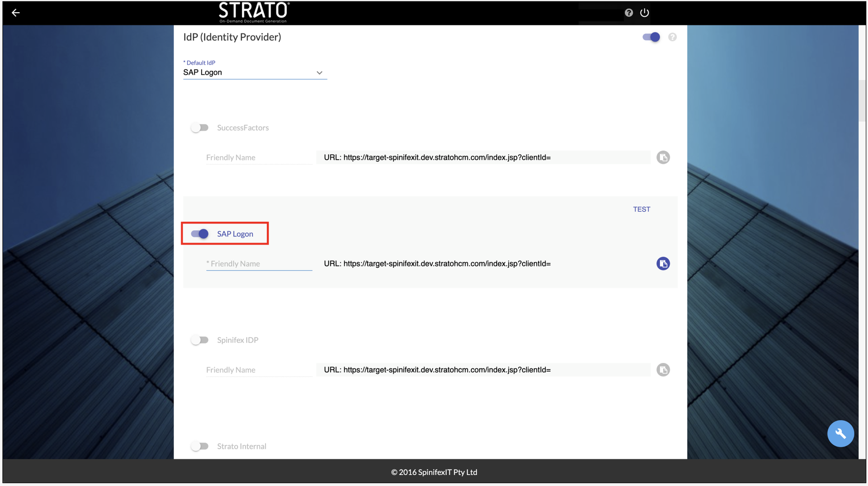Copy the SAP Logon URL
The height and width of the screenshot is (486, 868).
(663, 264)
